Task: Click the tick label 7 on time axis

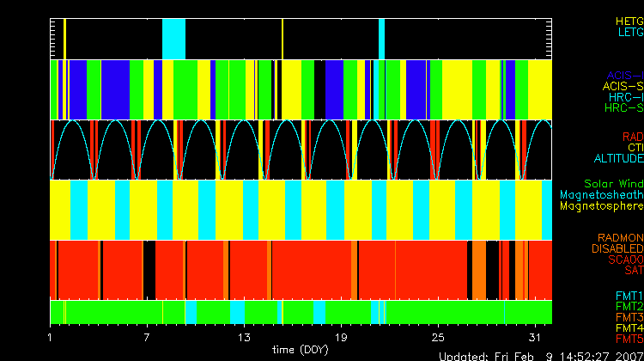Action: coord(147,336)
